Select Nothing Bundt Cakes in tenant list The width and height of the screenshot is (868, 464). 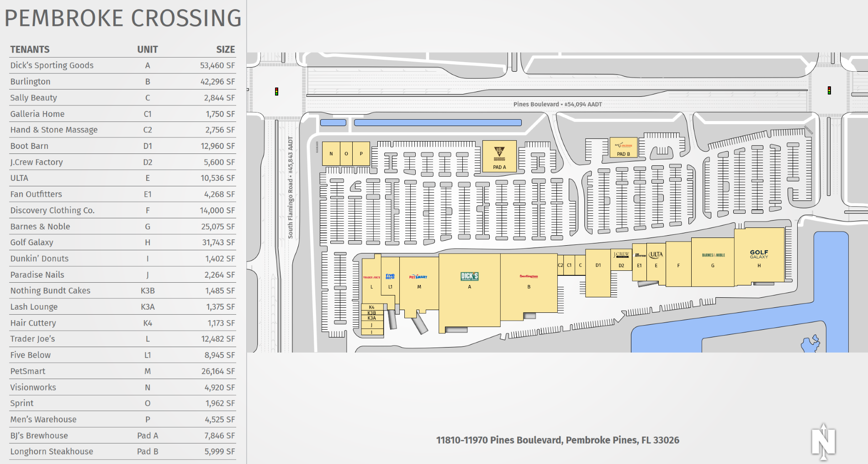[x=122, y=290]
